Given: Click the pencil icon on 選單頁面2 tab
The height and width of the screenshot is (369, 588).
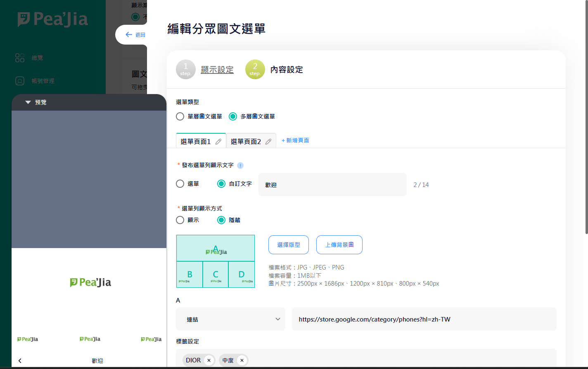Looking at the screenshot, I should click(268, 142).
